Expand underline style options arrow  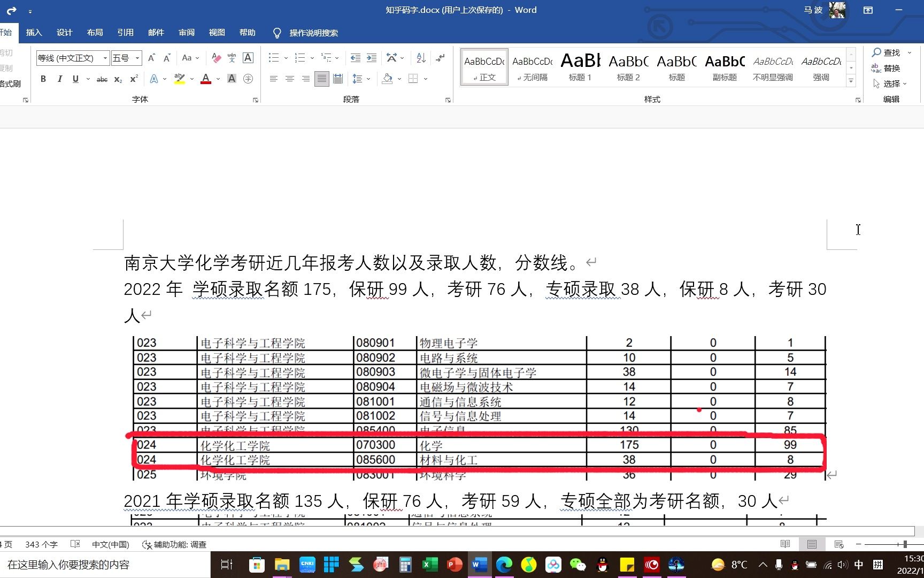[x=88, y=79]
